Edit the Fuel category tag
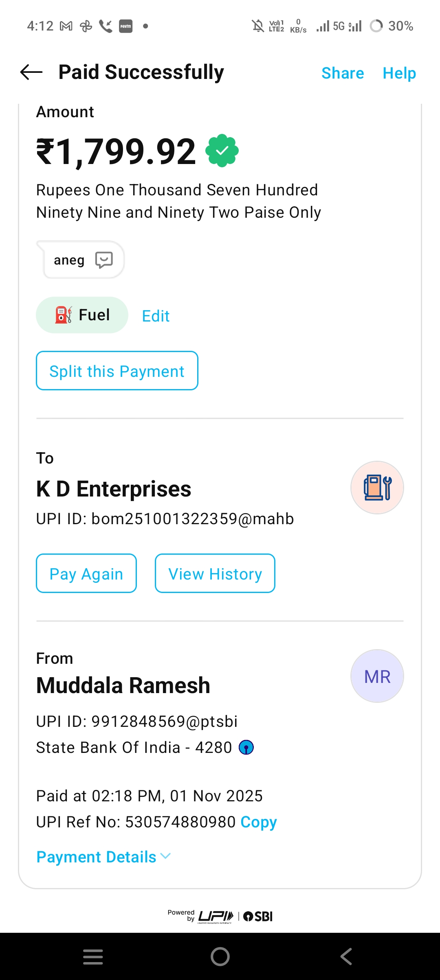This screenshot has width=440, height=980. tap(156, 316)
